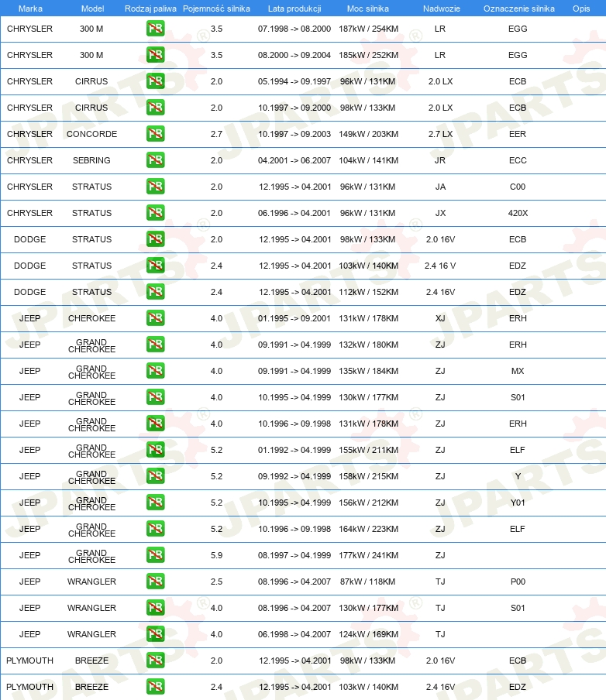Select fuel icon in Jeep Cherokee XJ row
Screen dimensions: 606x700
[x=156, y=318]
